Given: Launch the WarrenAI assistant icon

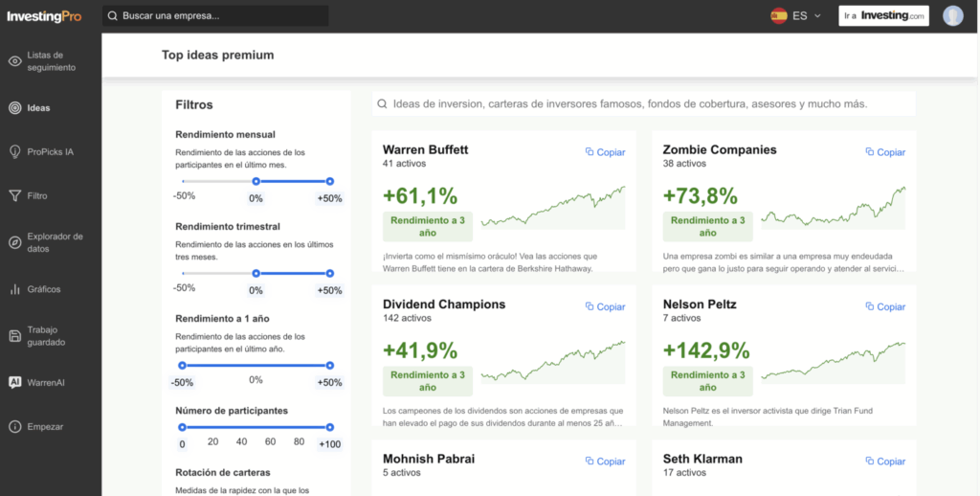Looking at the screenshot, I should tap(14, 382).
